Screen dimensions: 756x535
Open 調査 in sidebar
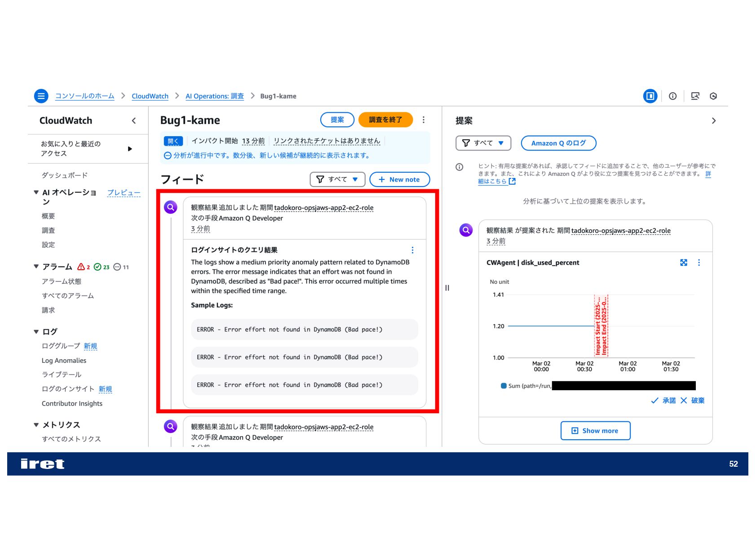point(48,231)
